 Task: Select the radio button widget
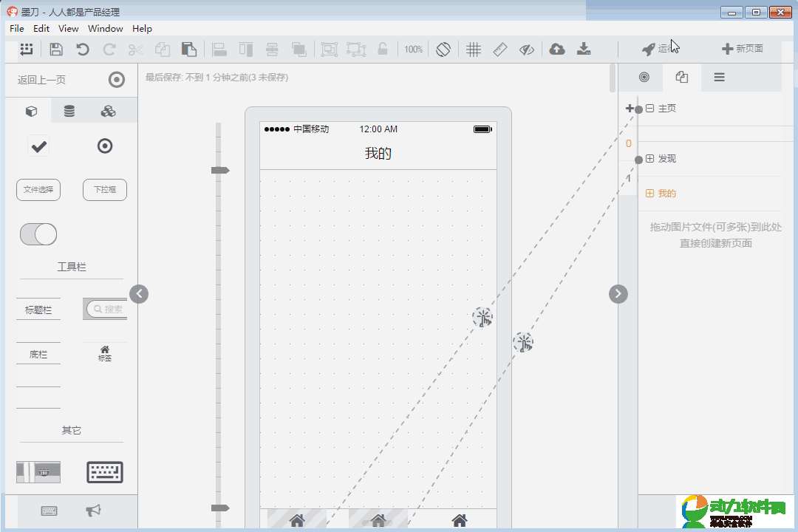click(x=105, y=146)
